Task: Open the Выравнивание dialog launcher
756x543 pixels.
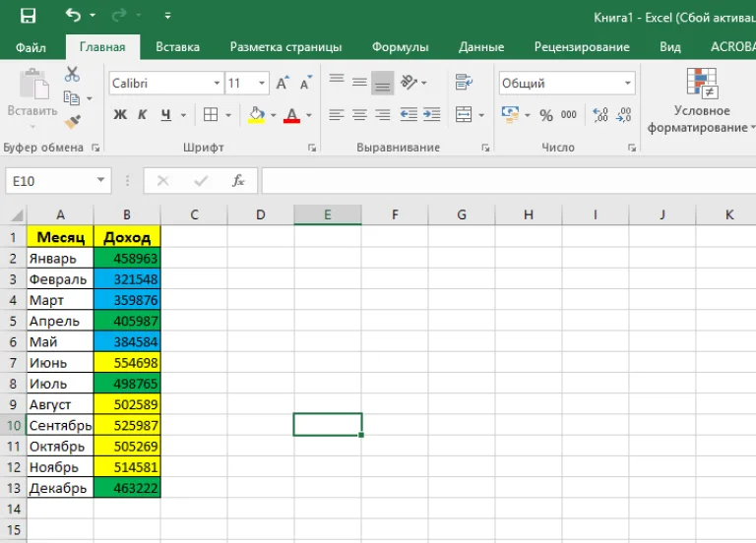Action: click(x=485, y=148)
